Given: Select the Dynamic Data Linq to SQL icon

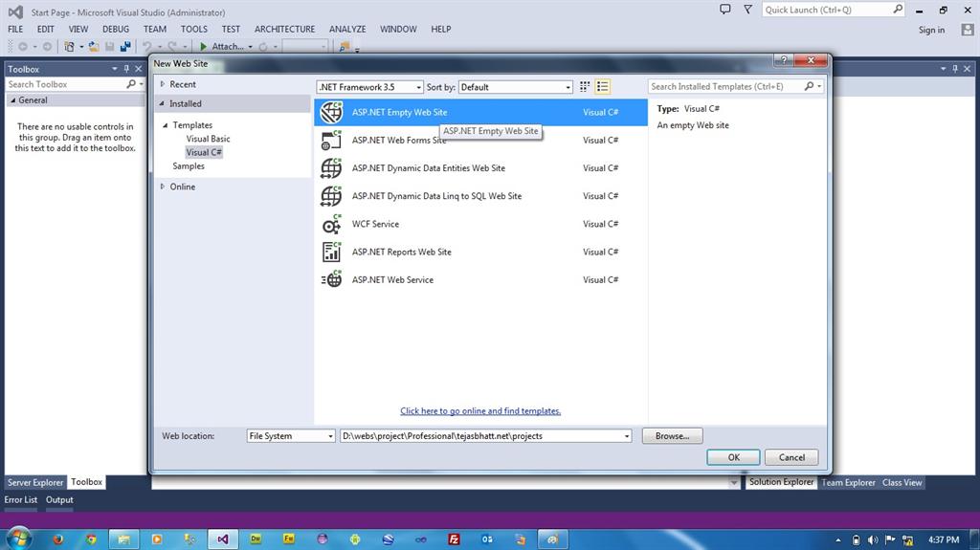Looking at the screenshot, I should (x=331, y=196).
